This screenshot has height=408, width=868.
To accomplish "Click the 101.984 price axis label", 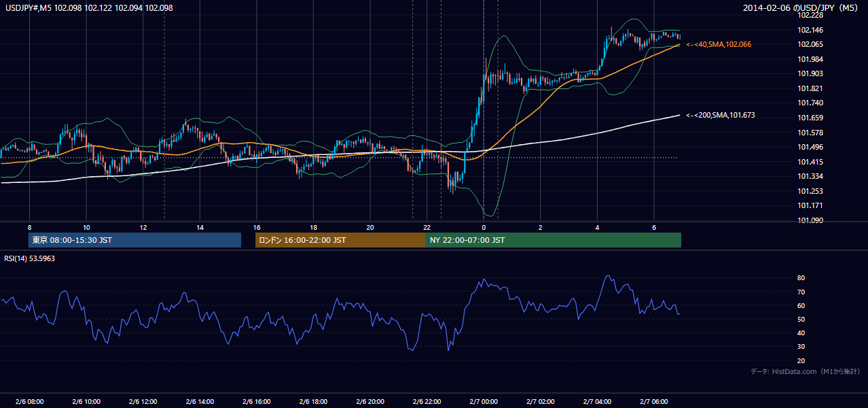I will point(810,59).
